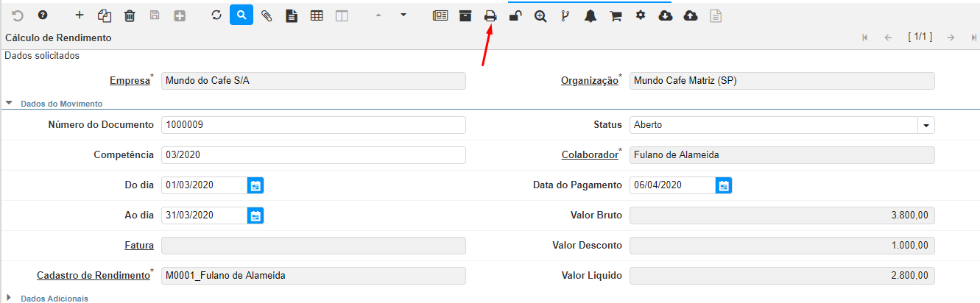Click the Número do Documento field
The image size is (980, 303).
pos(314,125)
